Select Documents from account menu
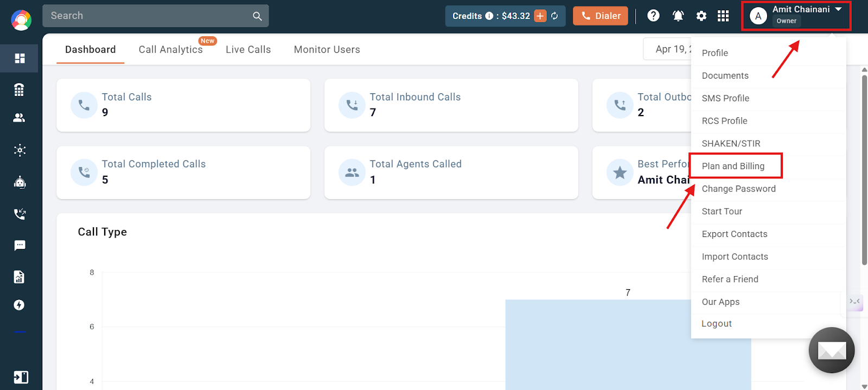The image size is (868, 390). 768,76
